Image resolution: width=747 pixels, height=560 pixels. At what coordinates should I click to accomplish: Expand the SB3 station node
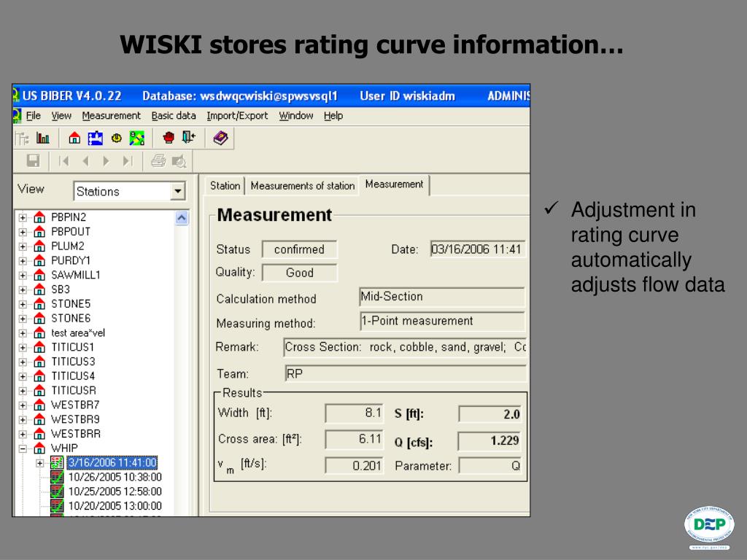pos(23,290)
